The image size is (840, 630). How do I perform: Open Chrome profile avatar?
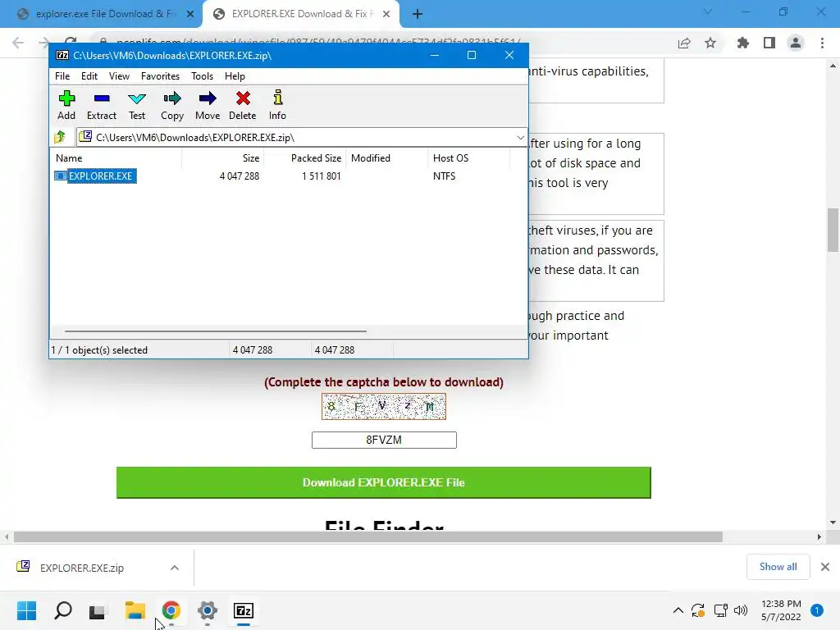796,43
